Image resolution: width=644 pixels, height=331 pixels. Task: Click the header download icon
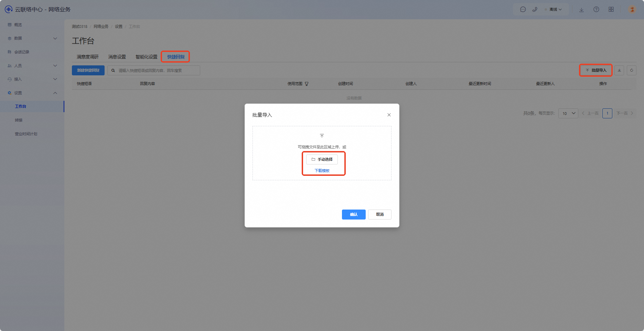tap(581, 10)
